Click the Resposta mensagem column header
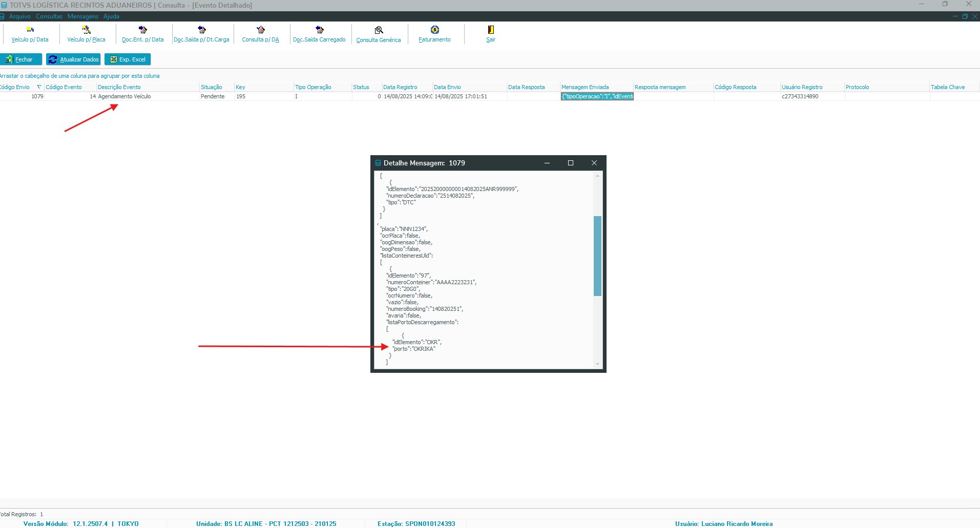The width and height of the screenshot is (980, 528). (x=674, y=87)
